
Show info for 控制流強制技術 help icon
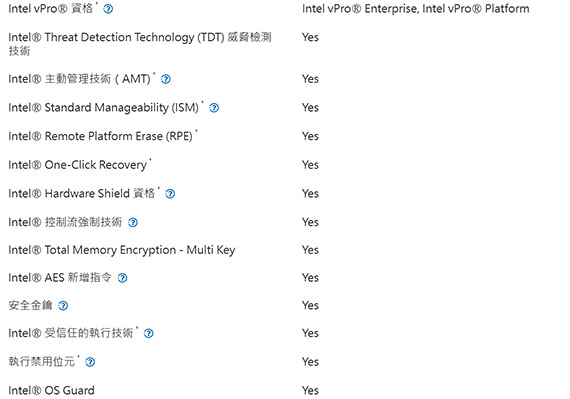133,222
